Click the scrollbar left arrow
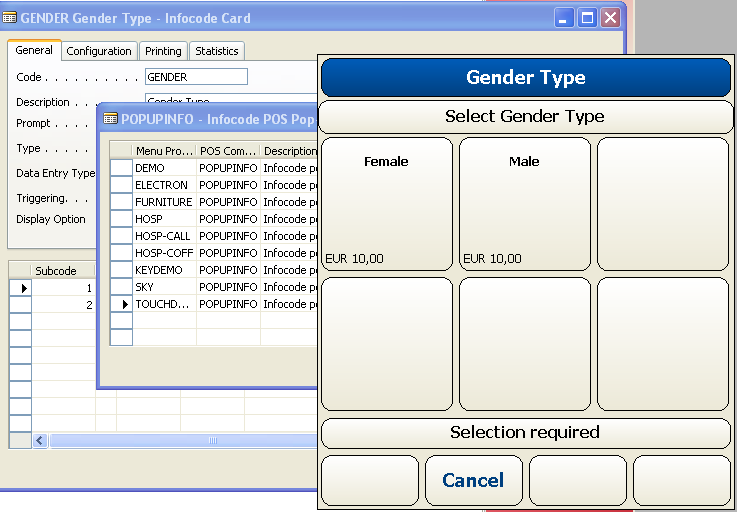Image resolution: width=737 pixels, height=512 pixels. (x=41, y=441)
